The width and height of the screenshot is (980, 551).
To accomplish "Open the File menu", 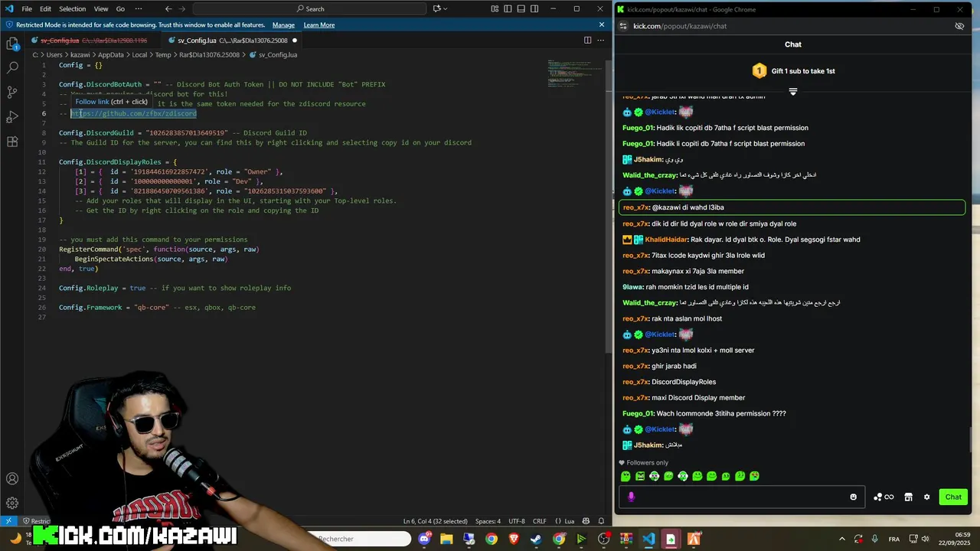I will click(x=27, y=8).
